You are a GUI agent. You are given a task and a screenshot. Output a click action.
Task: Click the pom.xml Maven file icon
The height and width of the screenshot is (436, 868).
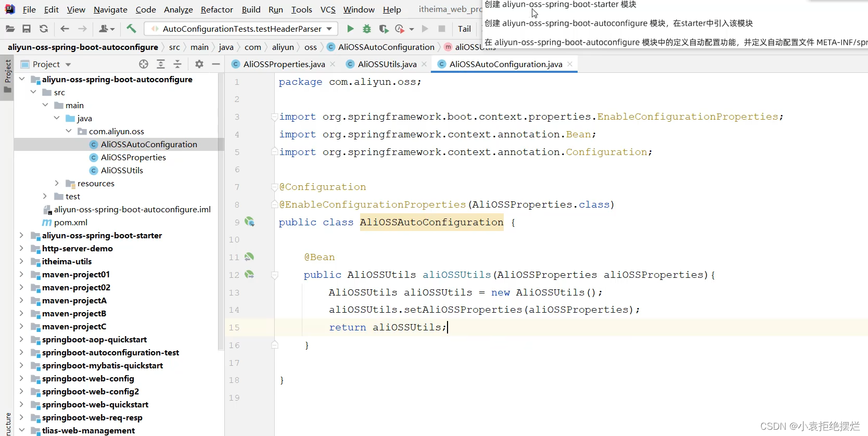pos(47,222)
